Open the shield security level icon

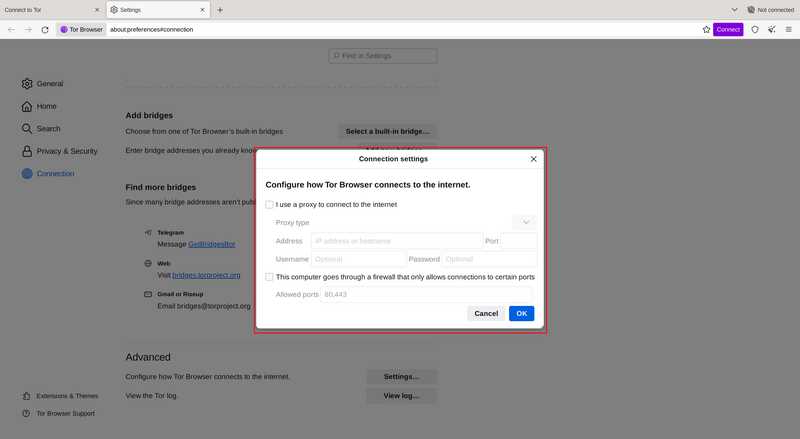tap(755, 30)
